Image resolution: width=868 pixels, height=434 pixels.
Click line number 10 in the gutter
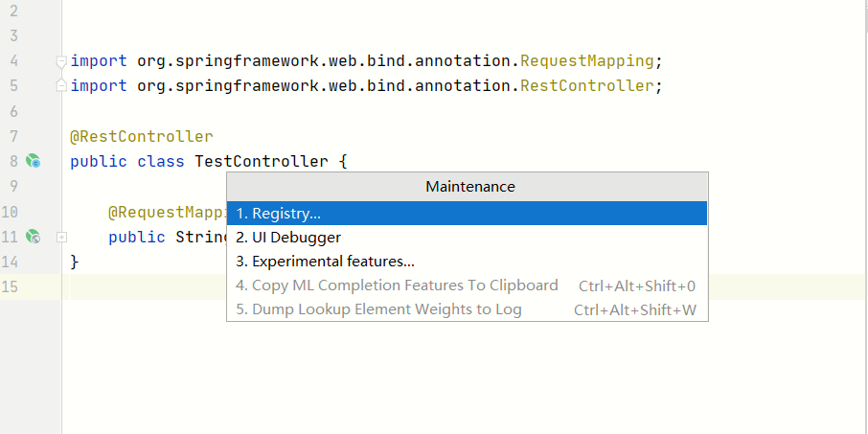pyautogui.click(x=11, y=212)
